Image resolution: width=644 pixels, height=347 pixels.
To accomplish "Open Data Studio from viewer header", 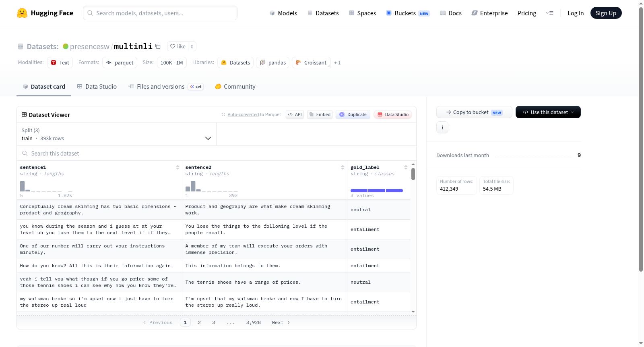I will pyautogui.click(x=393, y=114).
